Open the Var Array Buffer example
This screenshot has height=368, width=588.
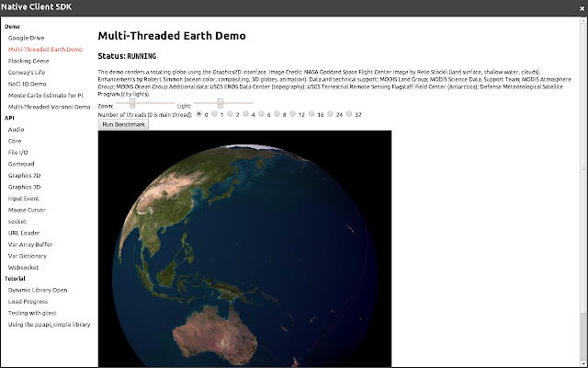[30, 245]
